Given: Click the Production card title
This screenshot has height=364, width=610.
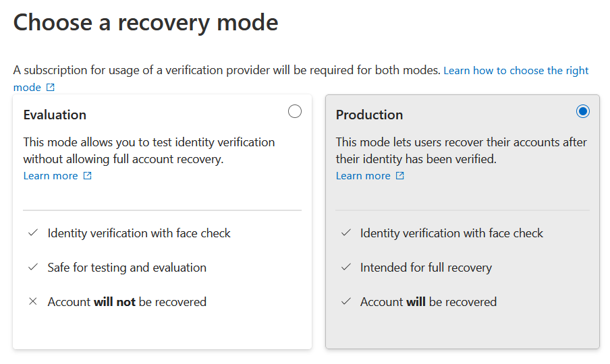Looking at the screenshot, I should click(369, 115).
